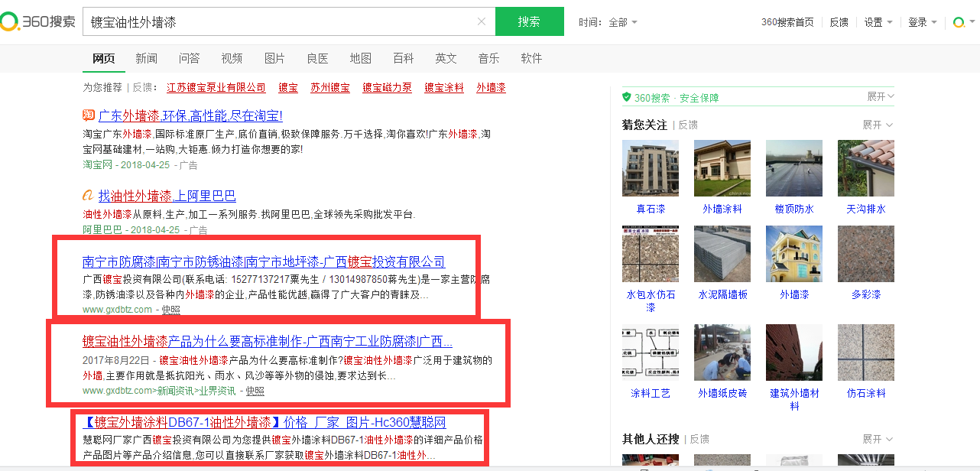Open the 仿石涂料 thumbnail image
Screen dimensions: 980x471
(866, 352)
